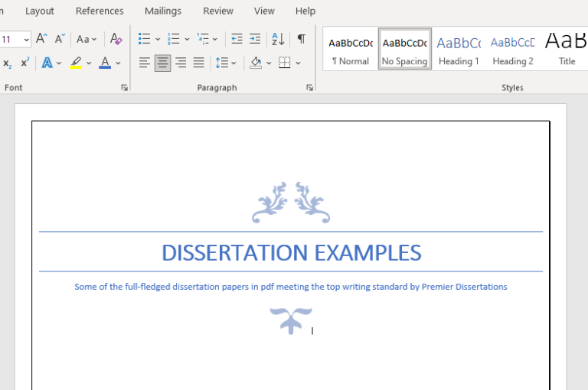
Task: Click the Numbering list icon
Action: tap(174, 39)
